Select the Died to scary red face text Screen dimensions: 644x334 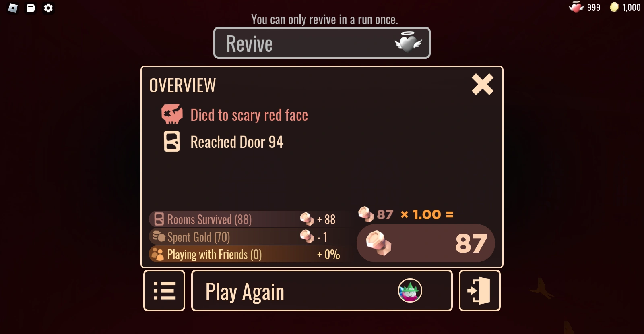tap(249, 115)
